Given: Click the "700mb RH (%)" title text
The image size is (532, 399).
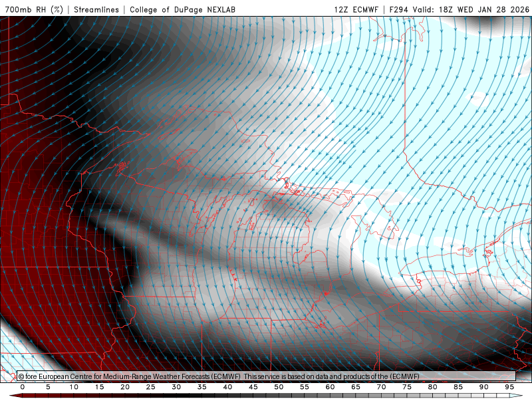Looking at the screenshot, I should (x=34, y=9).
